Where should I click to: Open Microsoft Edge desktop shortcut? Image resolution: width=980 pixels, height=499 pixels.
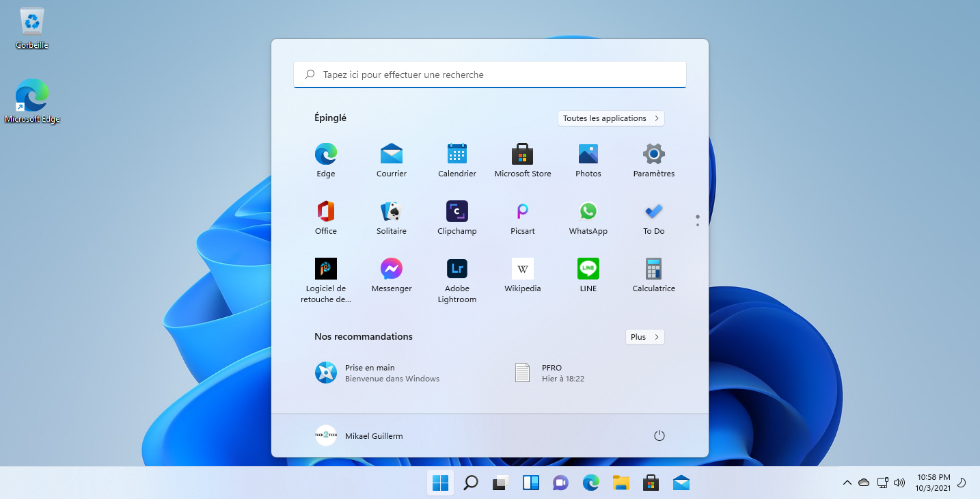32,101
